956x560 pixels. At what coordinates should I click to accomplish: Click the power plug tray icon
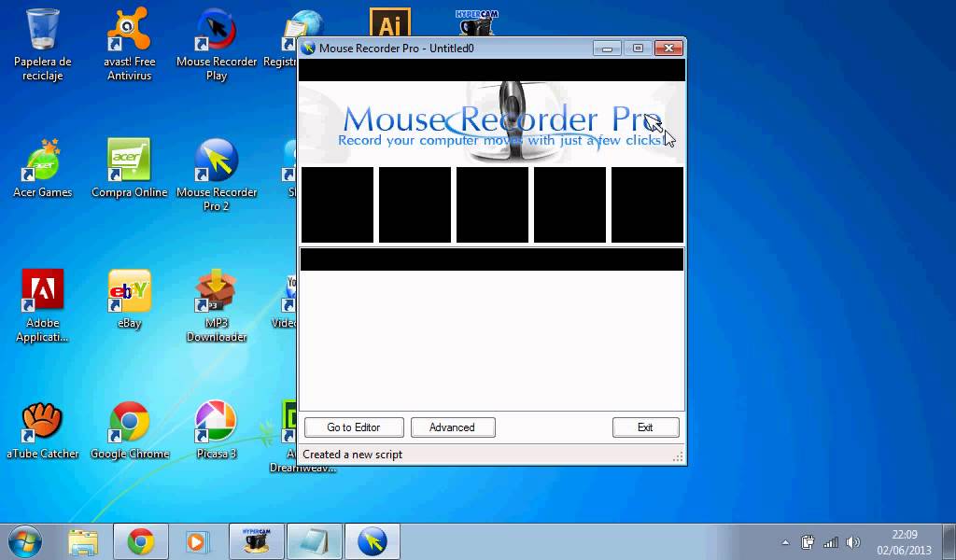pyautogui.click(x=808, y=541)
